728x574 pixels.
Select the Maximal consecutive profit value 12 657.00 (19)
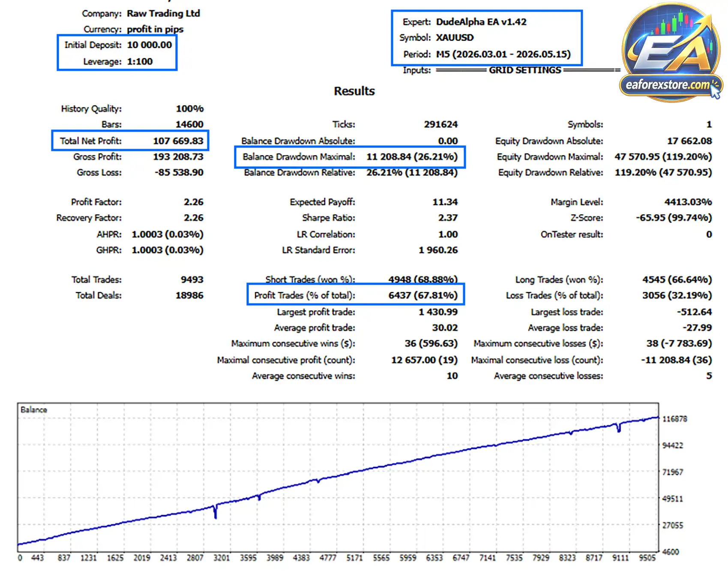[424, 360]
